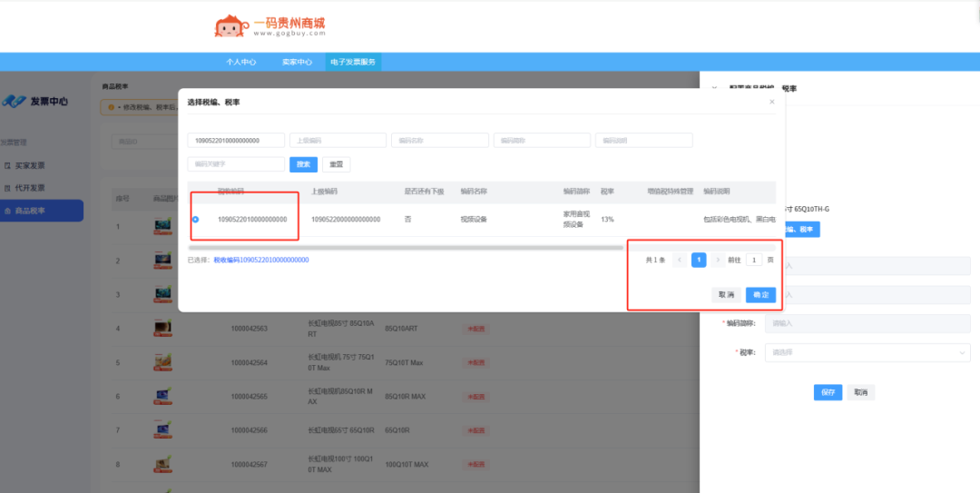
Task: Click the 上级编码 search input
Action: click(x=338, y=140)
